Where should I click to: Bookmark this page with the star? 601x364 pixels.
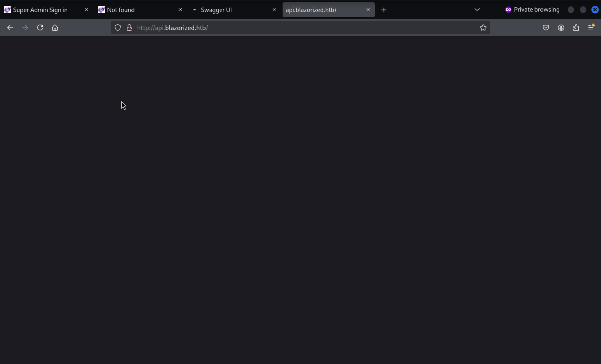point(483,28)
